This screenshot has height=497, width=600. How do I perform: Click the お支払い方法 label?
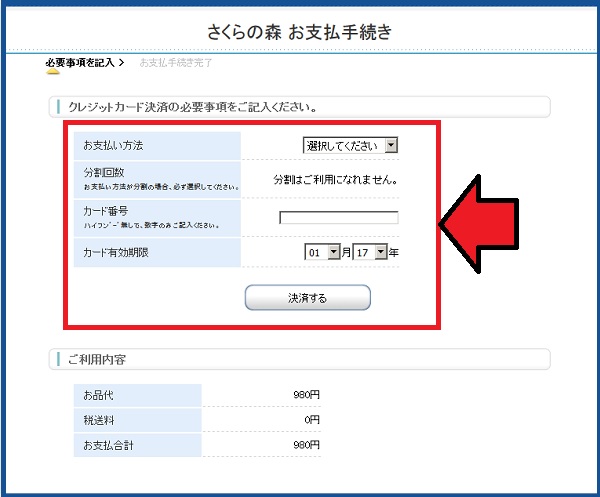(113, 145)
